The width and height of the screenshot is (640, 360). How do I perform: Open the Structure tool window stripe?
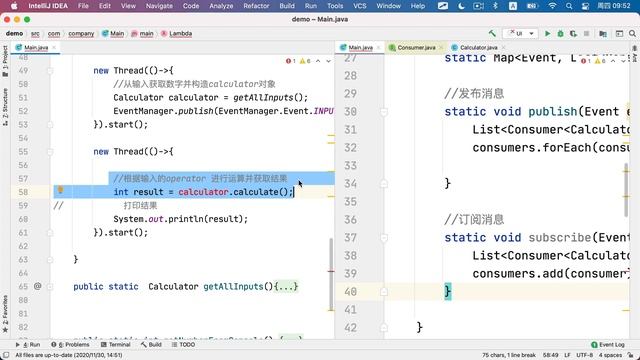click(5, 106)
